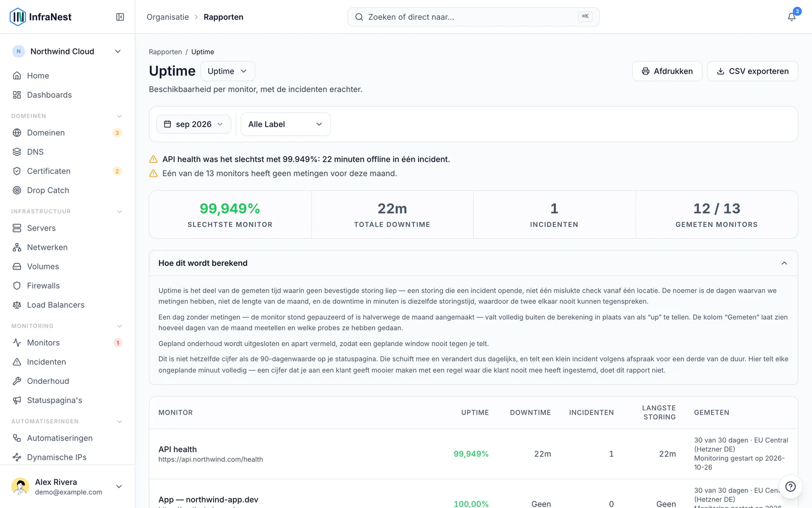Viewport: 812px width, 508px height.
Task: Click the Monitors pulse icon
Action: [x=17, y=342]
